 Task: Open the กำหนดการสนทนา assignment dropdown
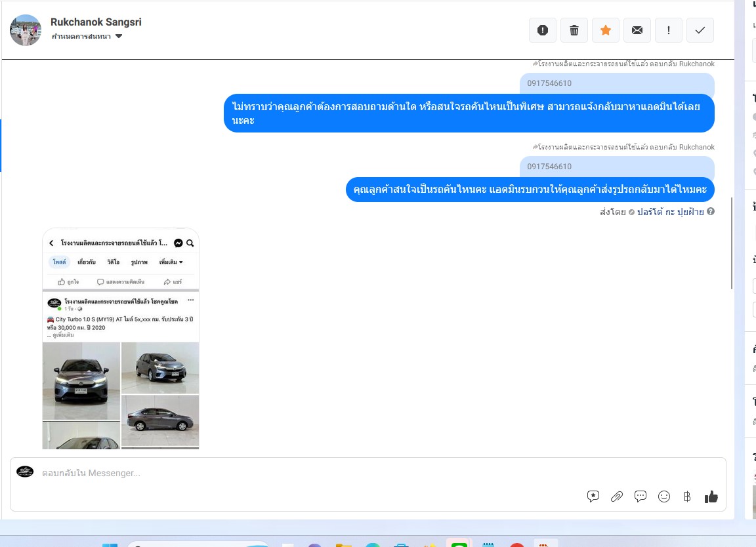87,36
